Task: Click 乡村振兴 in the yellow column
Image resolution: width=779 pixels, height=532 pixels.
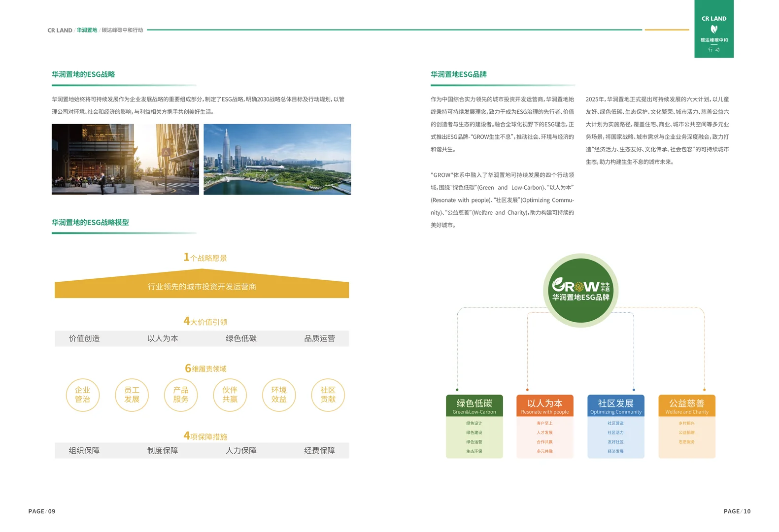Action: (686, 423)
